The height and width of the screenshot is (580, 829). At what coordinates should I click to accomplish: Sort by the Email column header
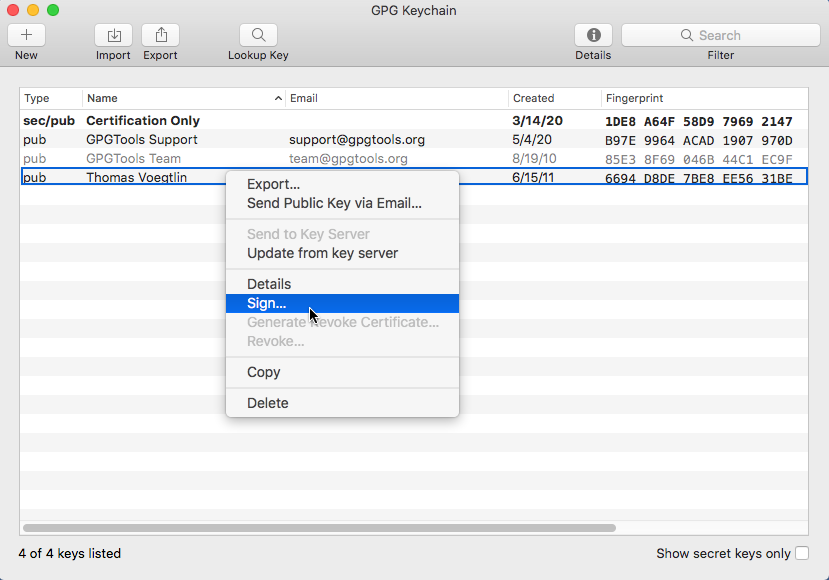397,98
